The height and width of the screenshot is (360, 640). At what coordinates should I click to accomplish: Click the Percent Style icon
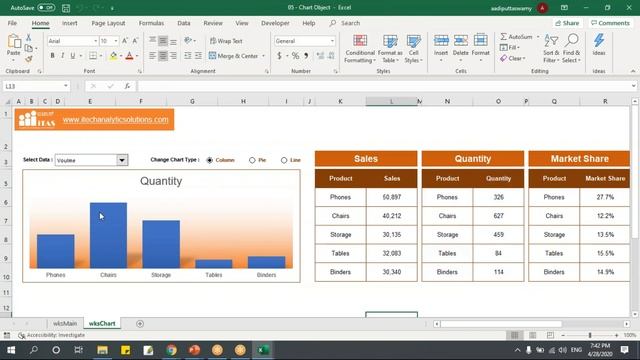295,56
